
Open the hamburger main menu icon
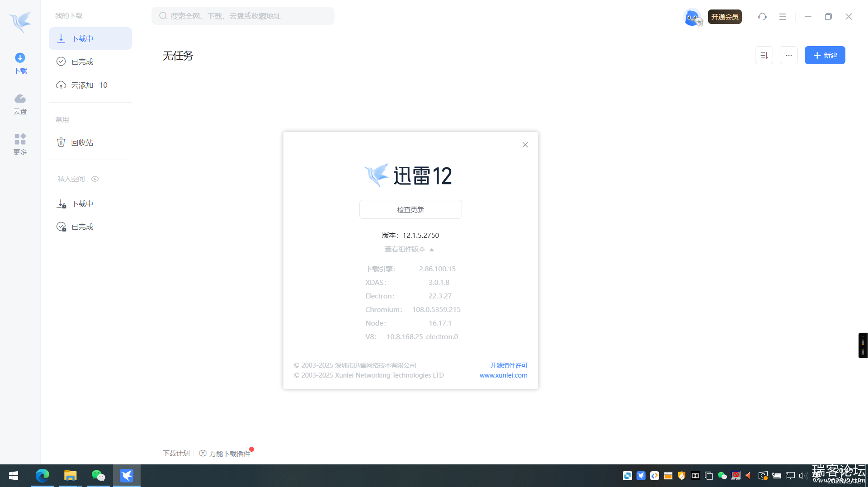point(783,17)
